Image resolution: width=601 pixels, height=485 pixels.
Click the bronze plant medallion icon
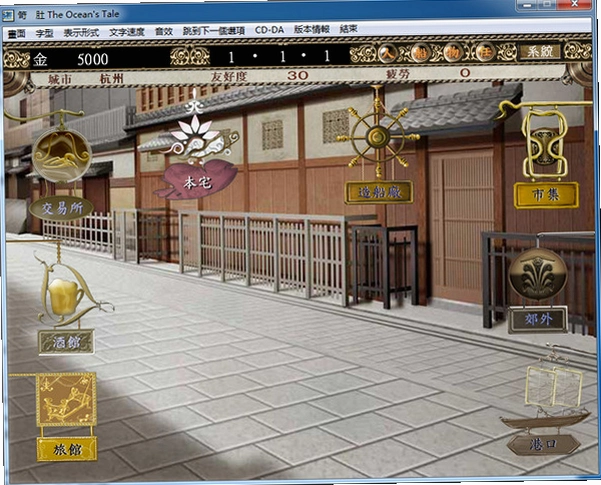pos(538,274)
